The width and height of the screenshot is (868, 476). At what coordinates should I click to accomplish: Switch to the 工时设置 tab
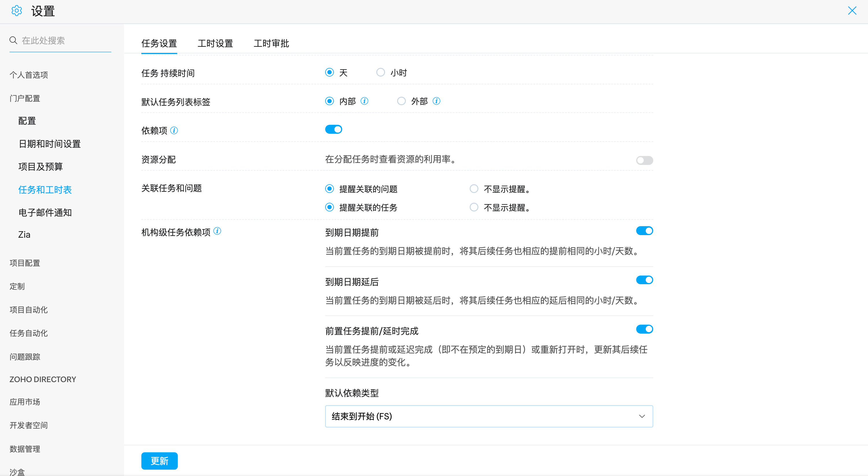pos(215,43)
